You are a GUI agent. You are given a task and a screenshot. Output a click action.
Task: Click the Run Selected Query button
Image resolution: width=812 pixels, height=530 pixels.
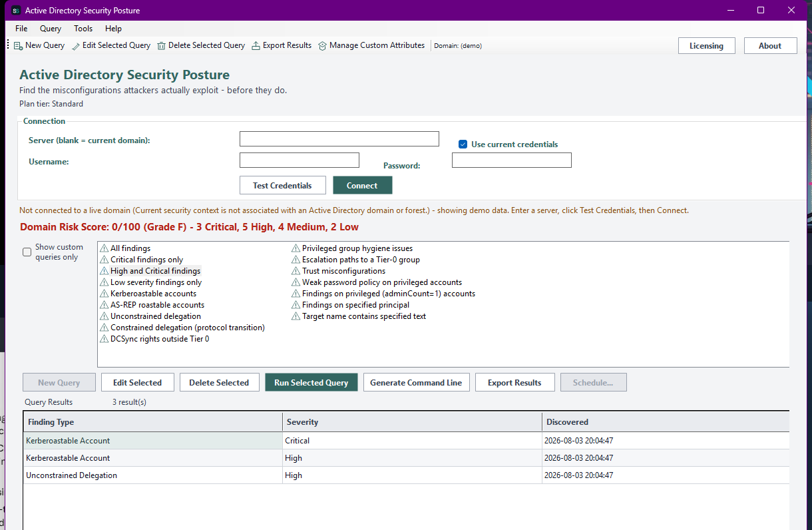pyautogui.click(x=311, y=382)
